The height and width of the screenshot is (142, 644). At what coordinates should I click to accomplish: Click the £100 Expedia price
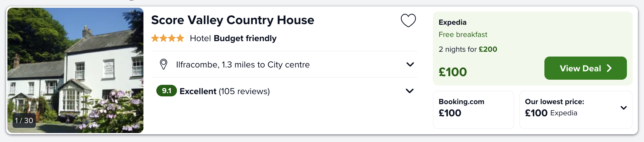point(453,72)
